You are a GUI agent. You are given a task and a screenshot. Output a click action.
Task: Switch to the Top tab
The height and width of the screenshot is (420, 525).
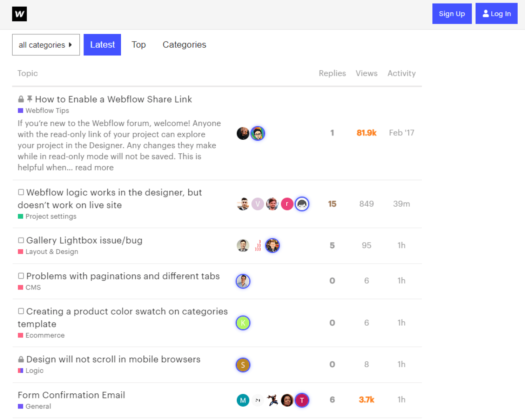139,45
